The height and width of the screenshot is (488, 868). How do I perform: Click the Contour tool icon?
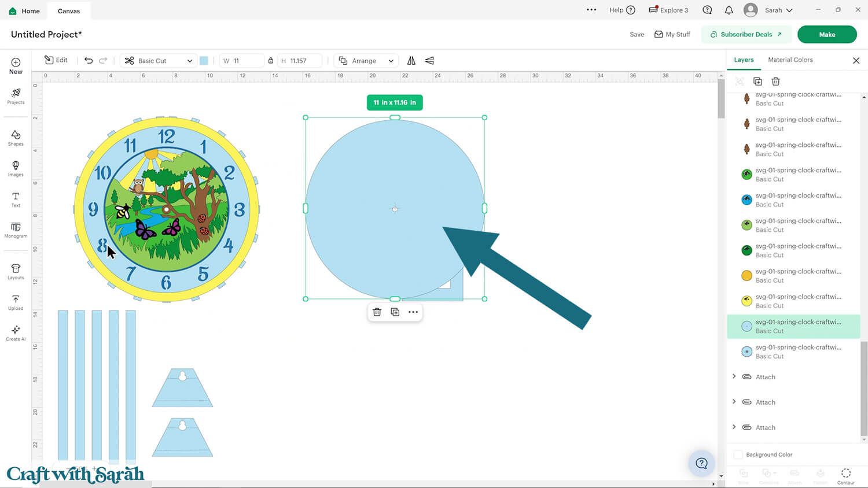click(845, 474)
